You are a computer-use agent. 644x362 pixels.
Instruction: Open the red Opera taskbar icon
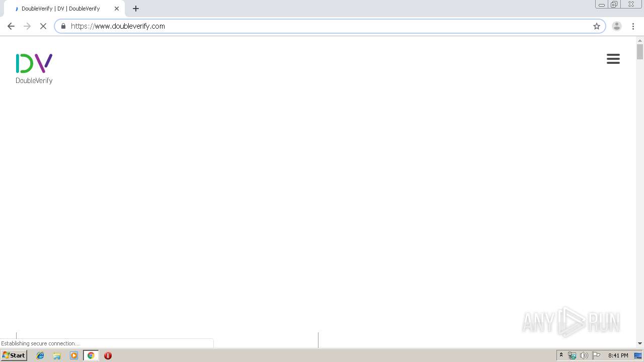tap(108, 355)
